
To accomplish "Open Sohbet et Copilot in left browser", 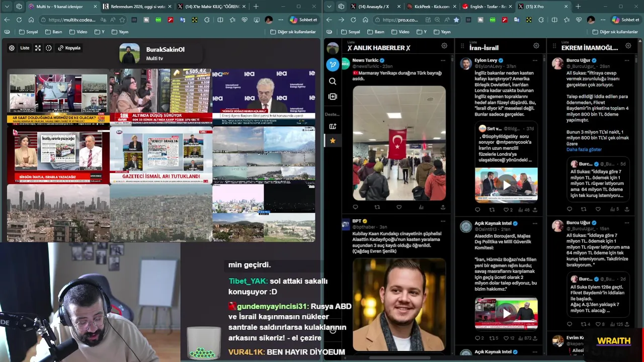I will tap(303, 20).
